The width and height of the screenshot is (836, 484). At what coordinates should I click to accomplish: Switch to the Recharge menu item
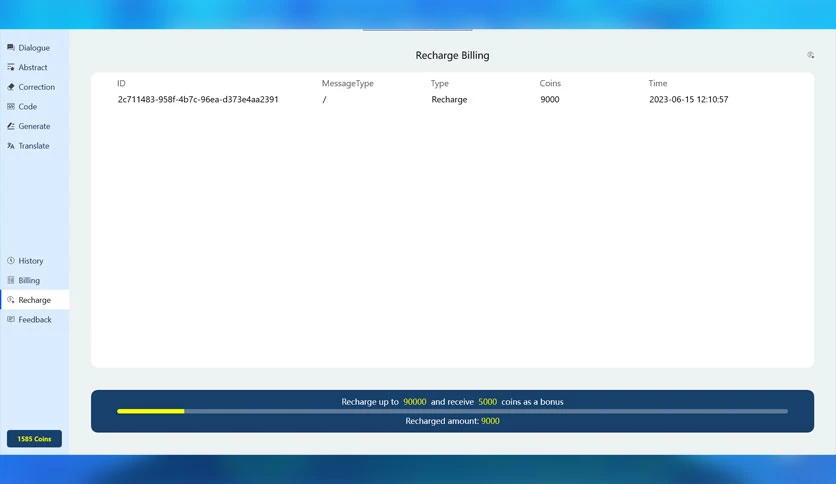point(35,300)
